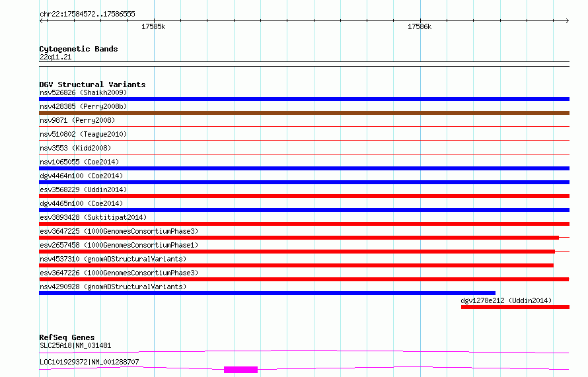Image resolution: width=588 pixels, height=377 pixels.
Task: Click the 17585k ruler tick mark
Action: point(154,20)
